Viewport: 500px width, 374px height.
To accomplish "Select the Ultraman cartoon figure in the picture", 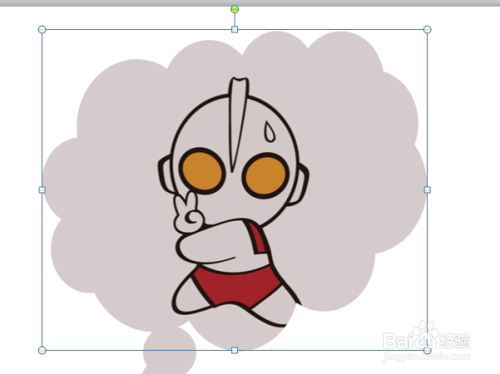I will coord(233,203).
